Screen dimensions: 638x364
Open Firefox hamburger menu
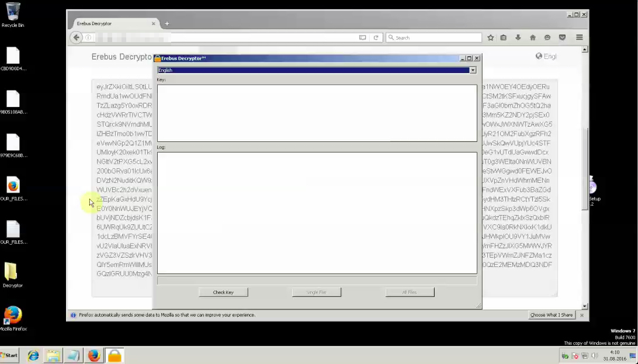tap(580, 37)
